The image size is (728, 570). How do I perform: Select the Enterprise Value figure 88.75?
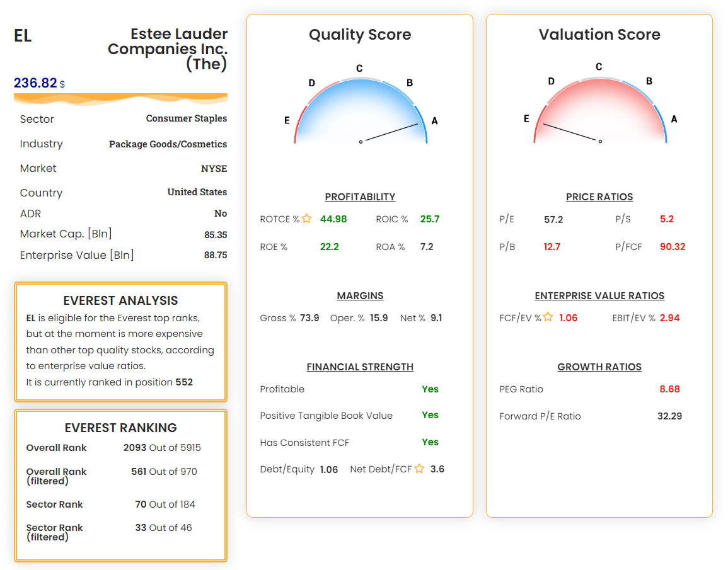coord(216,254)
